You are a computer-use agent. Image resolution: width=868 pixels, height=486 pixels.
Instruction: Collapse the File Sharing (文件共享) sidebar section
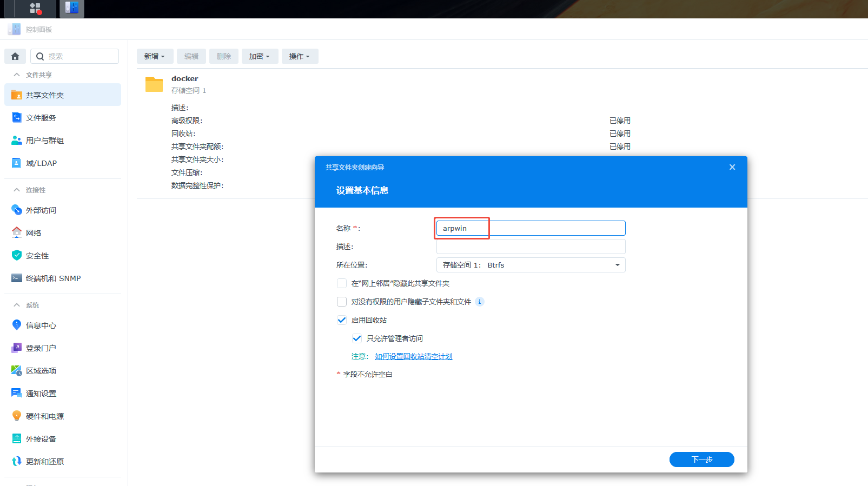click(17, 75)
